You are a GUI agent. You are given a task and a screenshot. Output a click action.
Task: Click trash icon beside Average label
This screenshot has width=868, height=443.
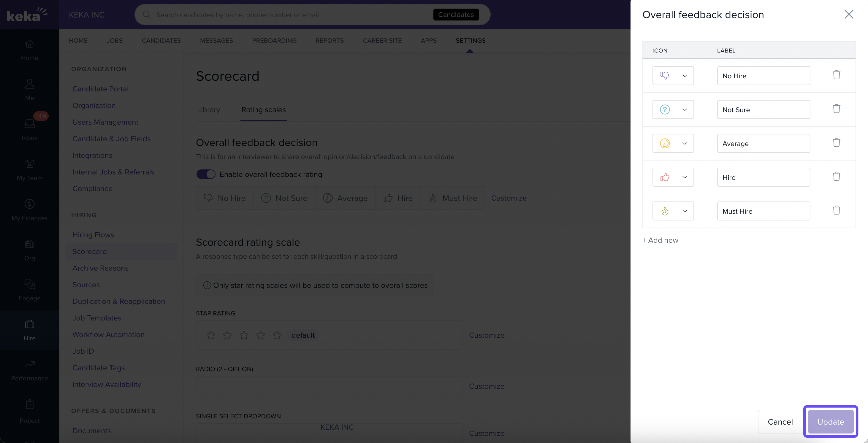[x=836, y=143]
